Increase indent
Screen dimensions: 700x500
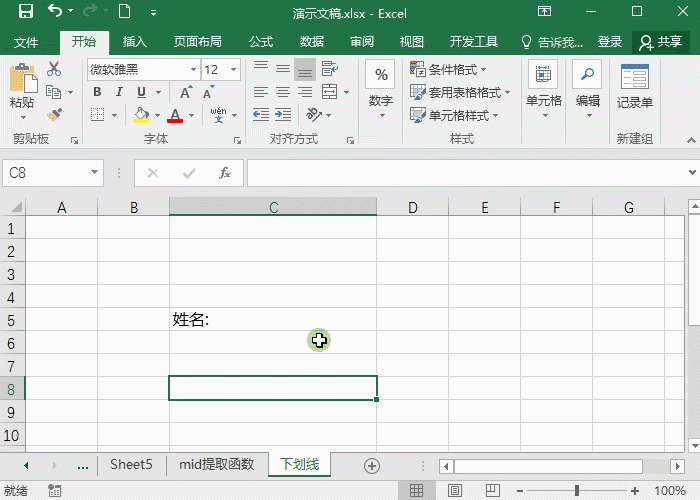[x=283, y=115]
